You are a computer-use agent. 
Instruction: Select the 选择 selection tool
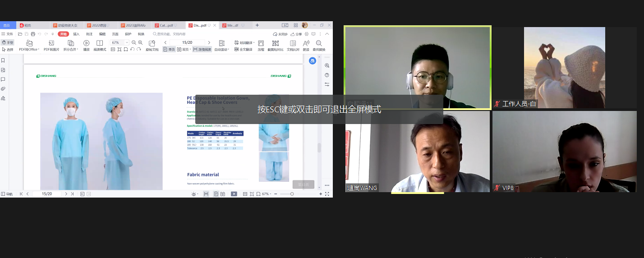(7, 50)
